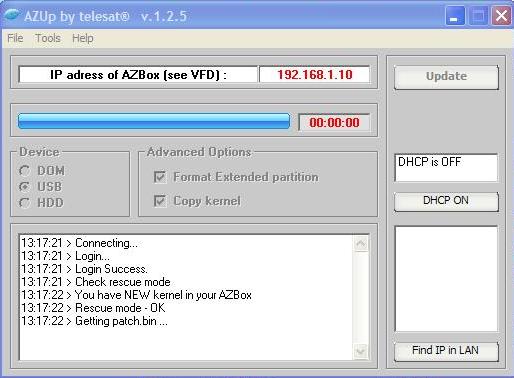Select the HDD device radio button
This screenshot has width=514, height=378.
24,203
